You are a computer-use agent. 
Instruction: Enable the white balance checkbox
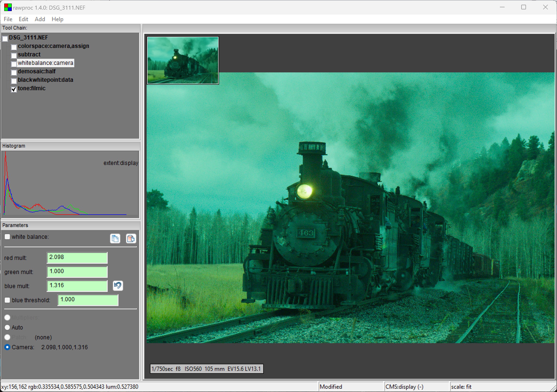pyautogui.click(x=7, y=237)
